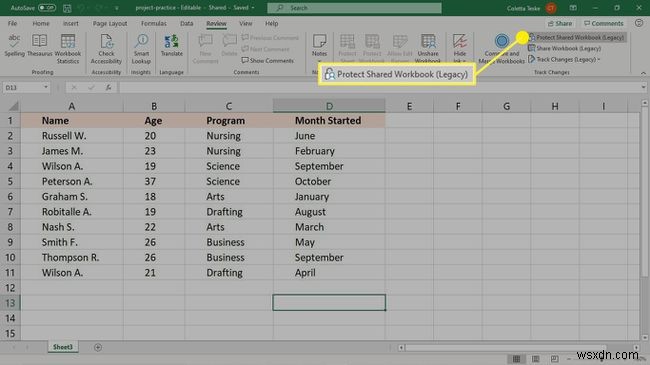
Task: Expand the formula bar
Action: 643,87
